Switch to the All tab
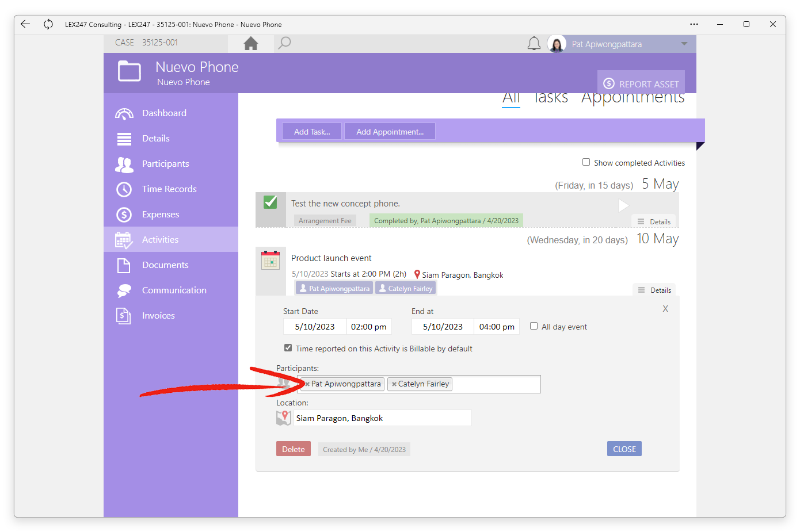 coord(511,98)
